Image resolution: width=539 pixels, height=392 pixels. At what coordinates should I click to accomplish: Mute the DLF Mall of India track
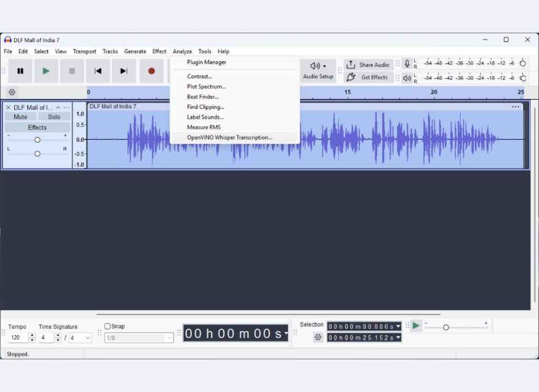(x=21, y=117)
